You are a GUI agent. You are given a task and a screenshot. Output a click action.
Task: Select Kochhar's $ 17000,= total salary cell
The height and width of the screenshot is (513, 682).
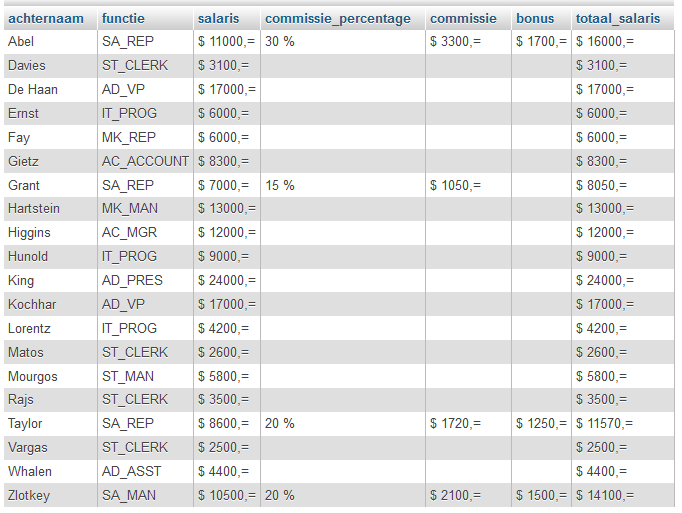pyautogui.click(x=605, y=305)
